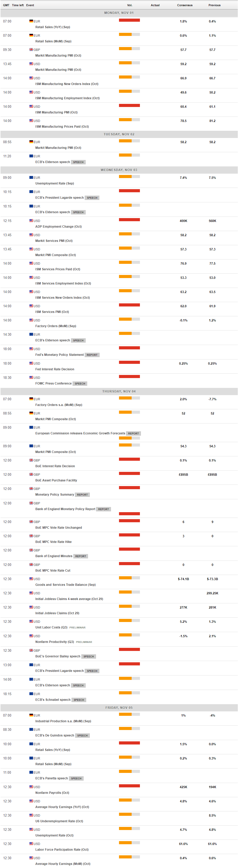Click the UK flag beside Markit Manufacturing PMI

31,50
